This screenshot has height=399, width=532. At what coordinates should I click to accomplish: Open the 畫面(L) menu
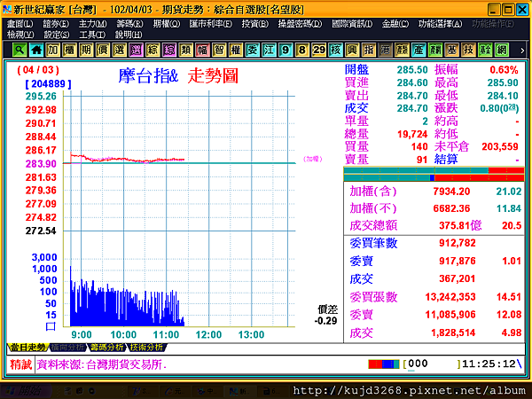coord(20,24)
